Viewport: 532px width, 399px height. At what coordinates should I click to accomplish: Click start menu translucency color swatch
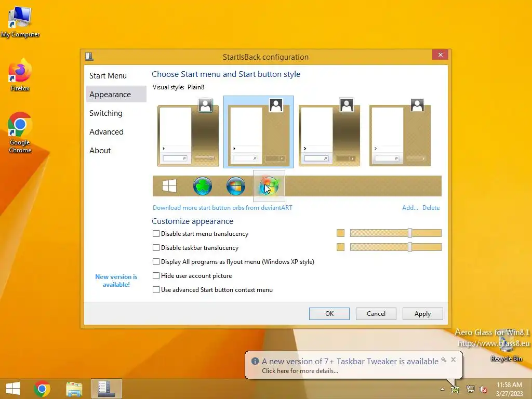(341, 233)
